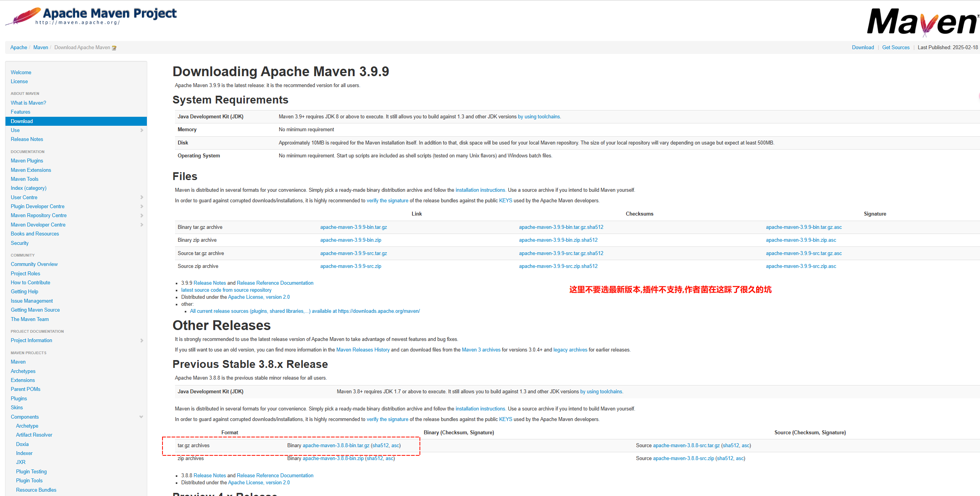Open Books and Resources in the sidebar
The width and height of the screenshot is (980, 496).
[x=35, y=234]
